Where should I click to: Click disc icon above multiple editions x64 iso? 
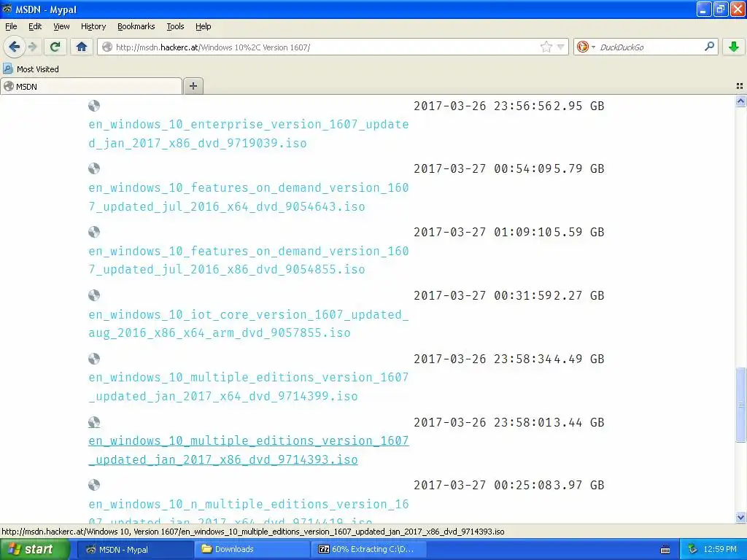coord(94,359)
